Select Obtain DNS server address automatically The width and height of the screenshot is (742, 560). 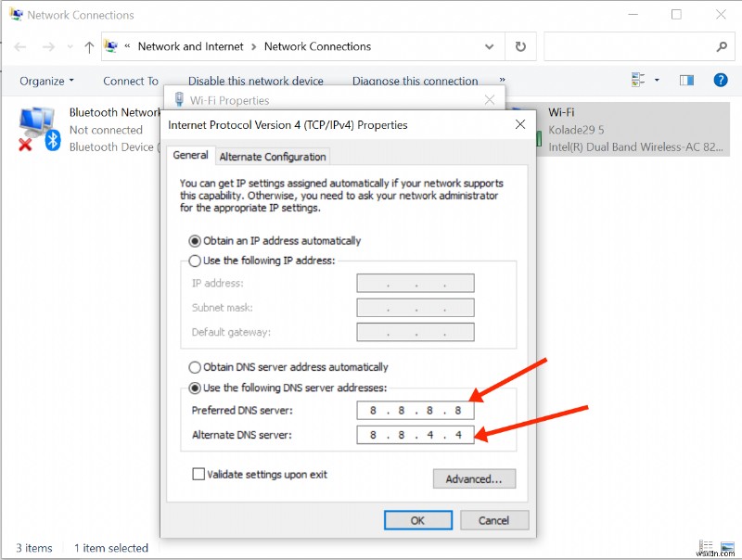point(195,366)
